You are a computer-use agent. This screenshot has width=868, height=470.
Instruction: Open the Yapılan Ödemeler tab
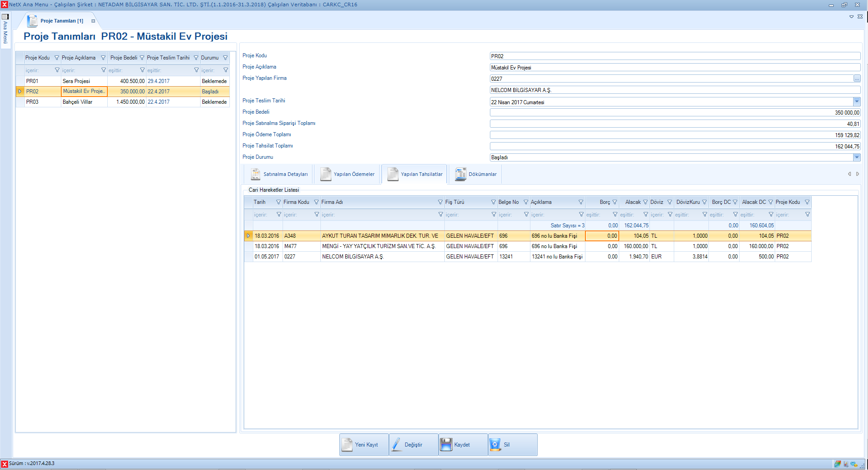click(347, 174)
